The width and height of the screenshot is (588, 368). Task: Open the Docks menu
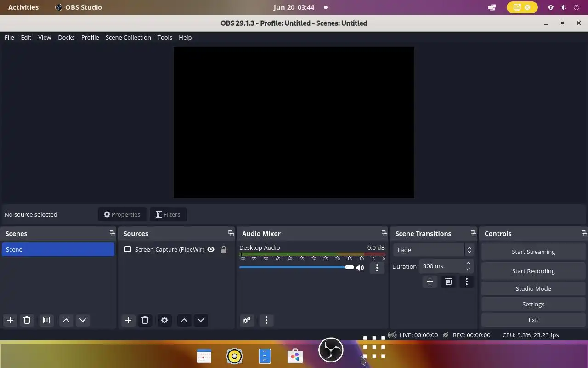[x=66, y=37]
